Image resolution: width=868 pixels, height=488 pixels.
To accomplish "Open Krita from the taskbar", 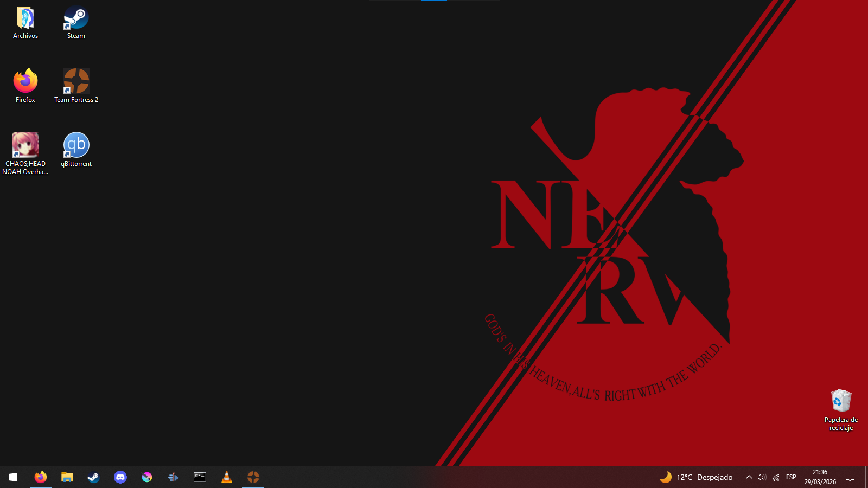I will 147,477.
